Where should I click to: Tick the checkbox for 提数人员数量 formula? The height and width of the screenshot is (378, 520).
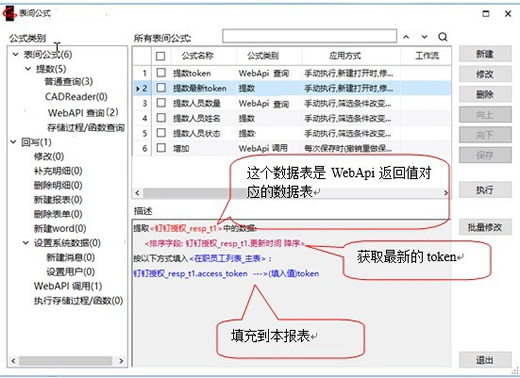[x=161, y=103]
